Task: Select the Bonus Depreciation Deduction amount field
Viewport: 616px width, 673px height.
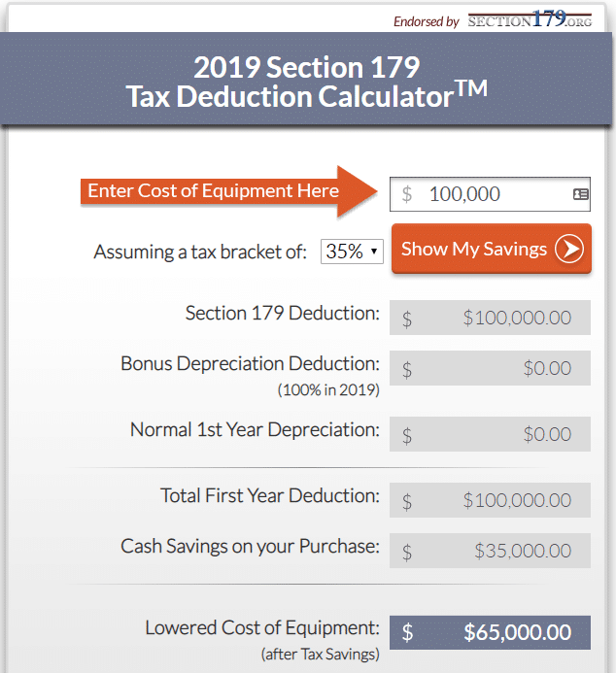Action: 491,368
